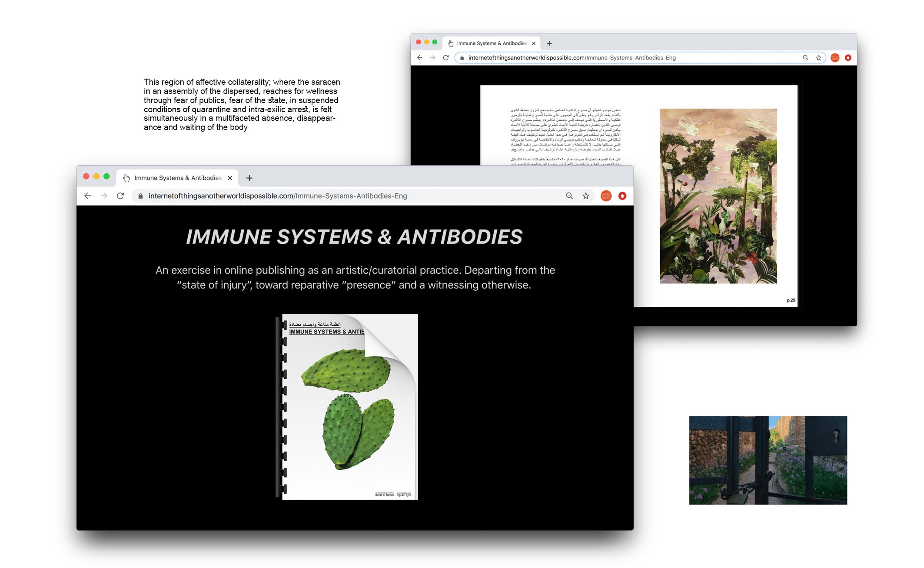Viewport: 924px width, 568px height.
Task: Click the zoom magnifier in front address bar
Action: click(x=569, y=196)
